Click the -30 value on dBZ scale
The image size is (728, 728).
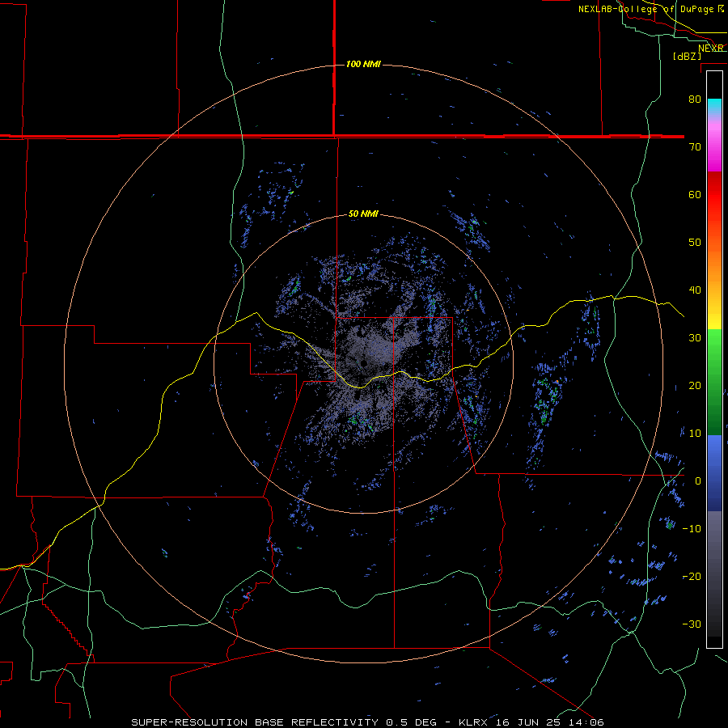(x=692, y=624)
